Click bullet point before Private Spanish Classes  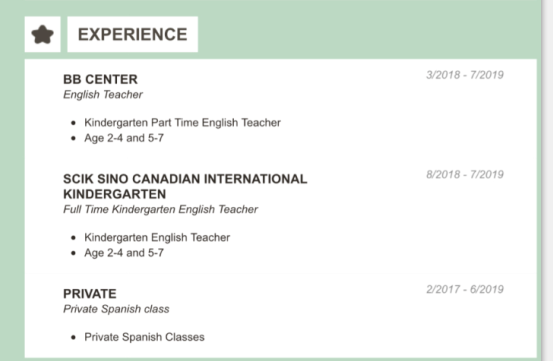[x=73, y=337]
